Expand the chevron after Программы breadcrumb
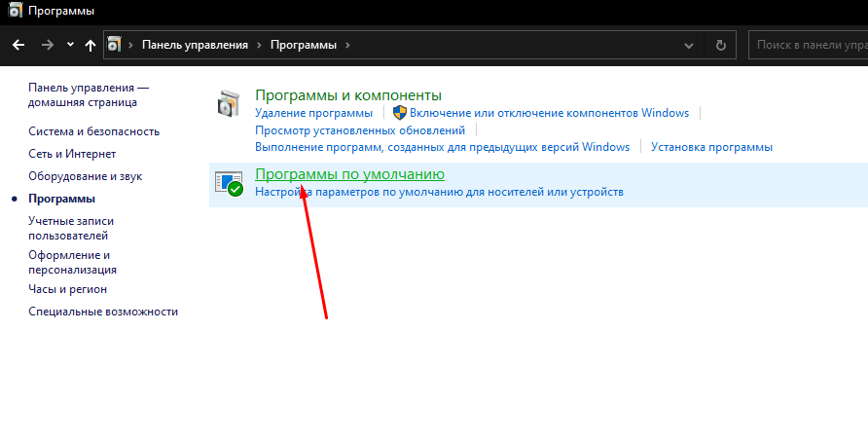 point(347,45)
